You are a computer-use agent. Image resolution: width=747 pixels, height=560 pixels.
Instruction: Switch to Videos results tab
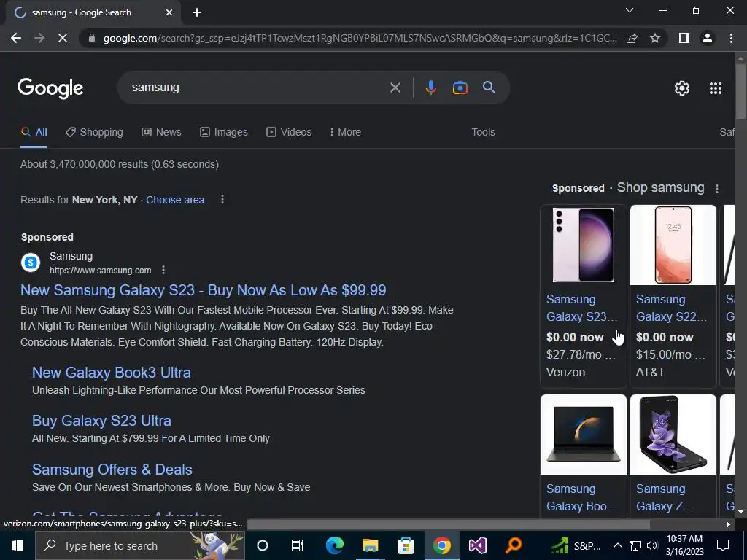pyautogui.click(x=289, y=132)
